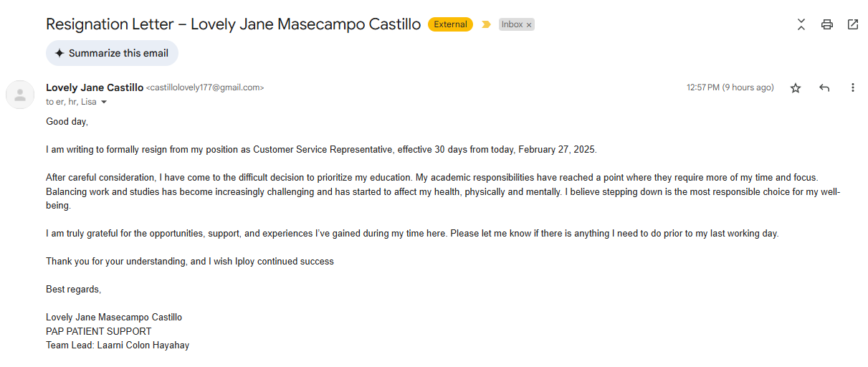Viewport: 868px width, 367px height.
Task: Click the "Team Lead: Laarni Colon Hayahay" line
Action: point(118,345)
